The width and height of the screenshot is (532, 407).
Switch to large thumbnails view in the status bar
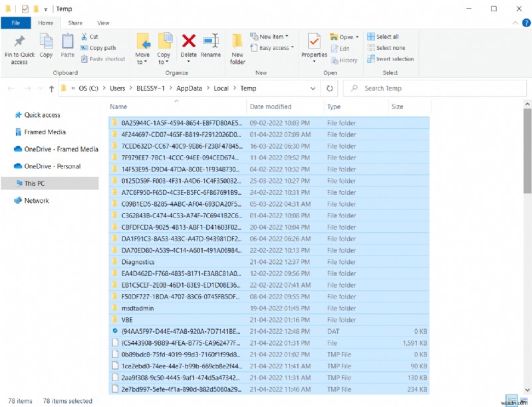point(523,402)
